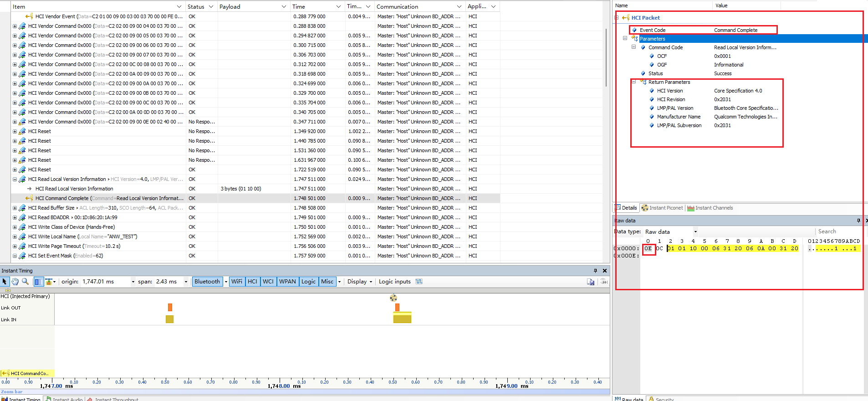Click the Return Parameters structure icon
This screenshot has width=868, height=401.
(643, 82)
